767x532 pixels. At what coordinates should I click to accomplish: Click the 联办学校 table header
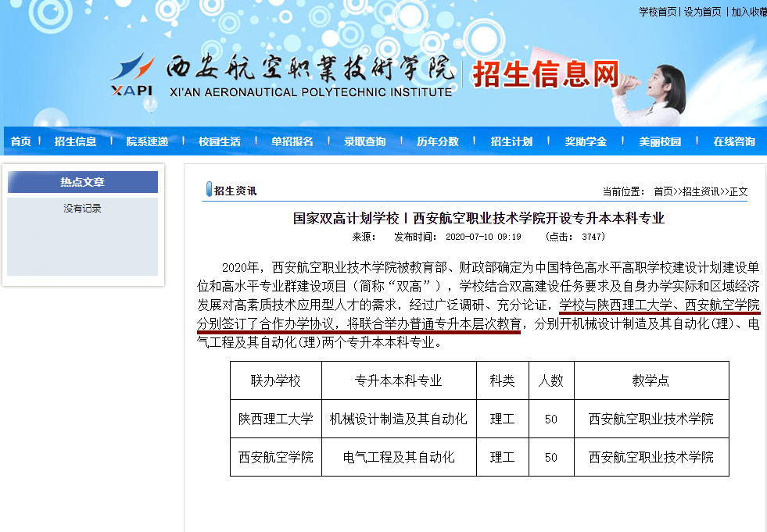coord(276,380)
